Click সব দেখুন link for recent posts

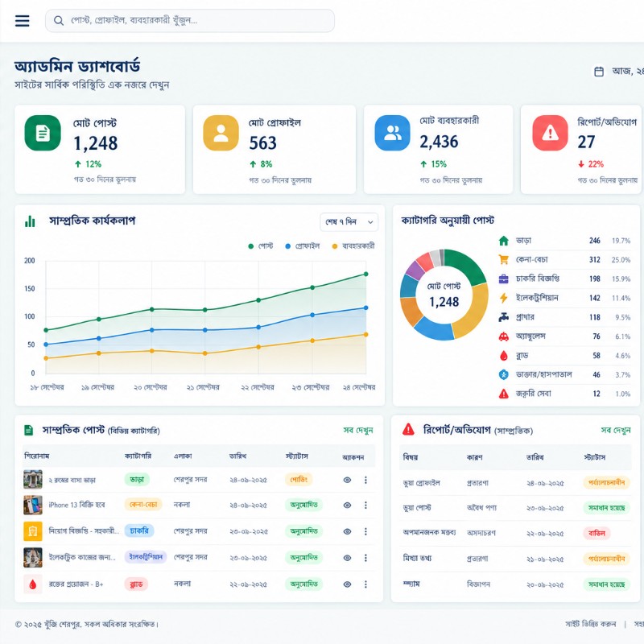coord(358,430)
